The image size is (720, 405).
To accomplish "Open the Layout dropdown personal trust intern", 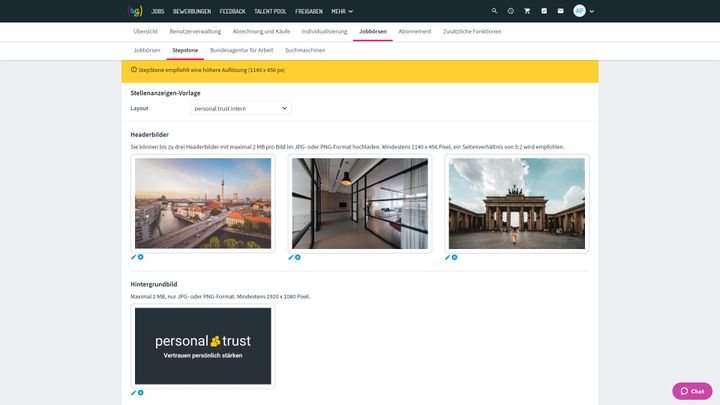I will 241,108.
